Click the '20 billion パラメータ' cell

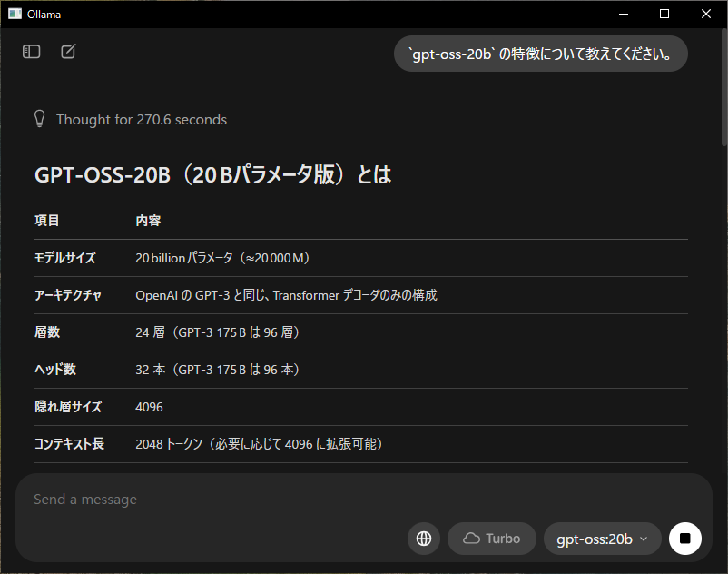click(x=222, y=258)
